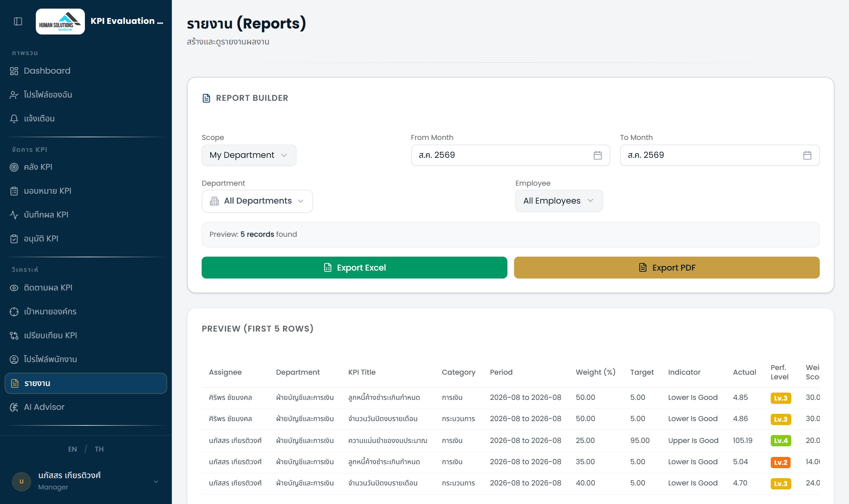Image resolution: width=849 pixels, height=504 pixels.
Task: Click the Export PDF button
Action: (x=666, y=268)
